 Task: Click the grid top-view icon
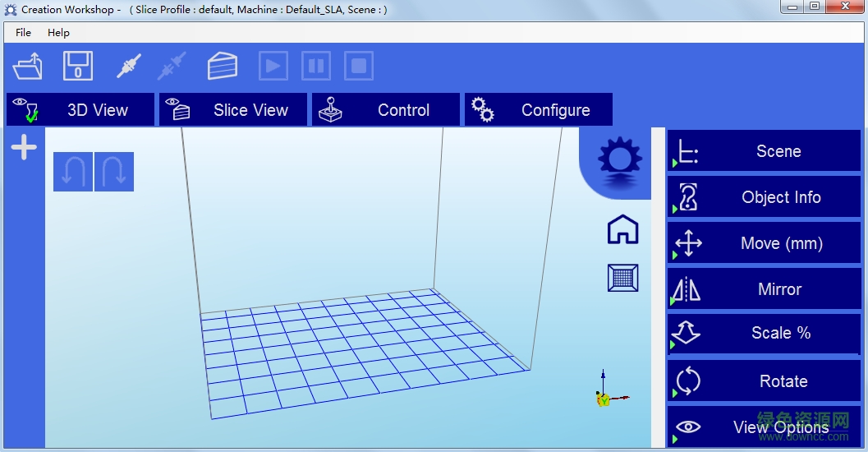[622, 278]
